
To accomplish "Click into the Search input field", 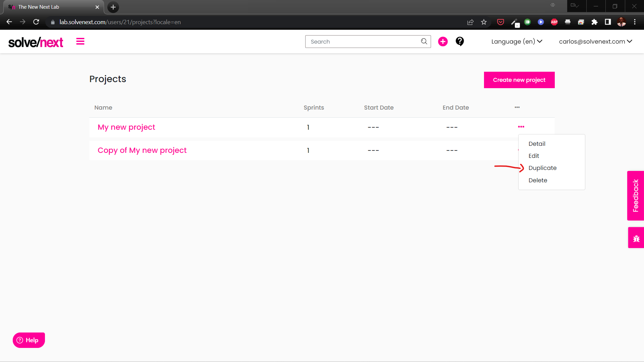I will click(x=362, y=42).
